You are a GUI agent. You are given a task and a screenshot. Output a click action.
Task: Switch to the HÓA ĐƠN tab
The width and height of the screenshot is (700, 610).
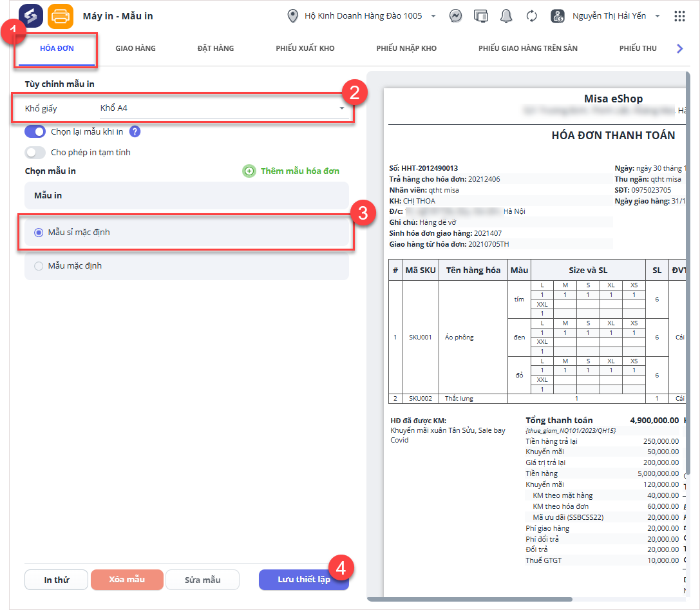[57, 48]
